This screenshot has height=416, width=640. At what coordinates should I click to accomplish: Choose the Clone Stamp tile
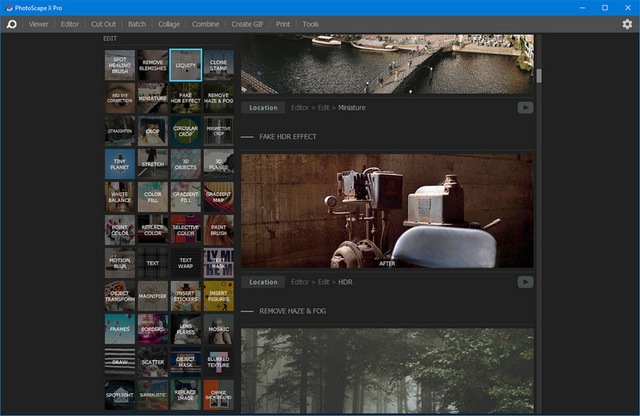click(218, 65)
